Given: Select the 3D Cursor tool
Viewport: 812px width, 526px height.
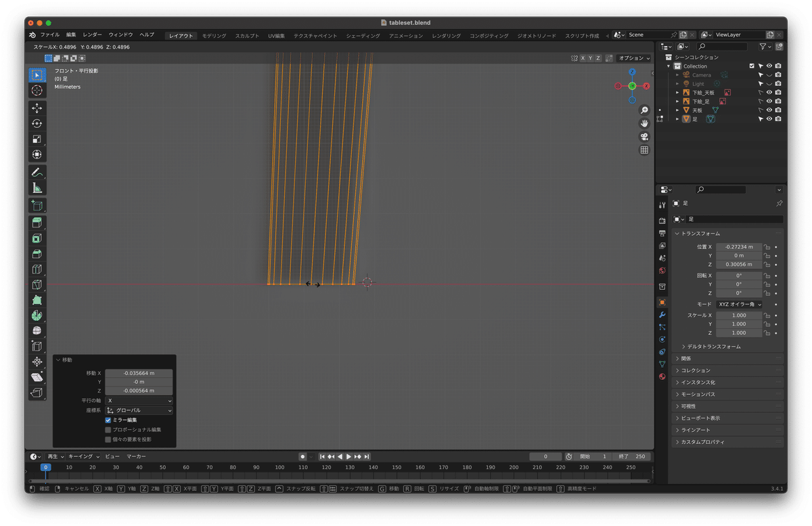Looking at the screenshot, I should [37, 90].
